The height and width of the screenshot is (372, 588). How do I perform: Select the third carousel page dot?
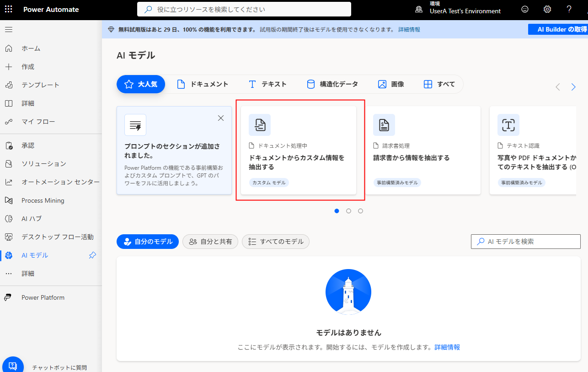tap(361, 211)
